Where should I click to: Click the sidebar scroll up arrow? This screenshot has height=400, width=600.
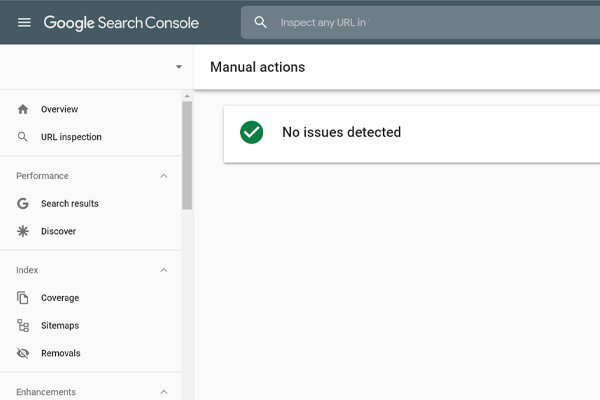[x=187, y=96]
